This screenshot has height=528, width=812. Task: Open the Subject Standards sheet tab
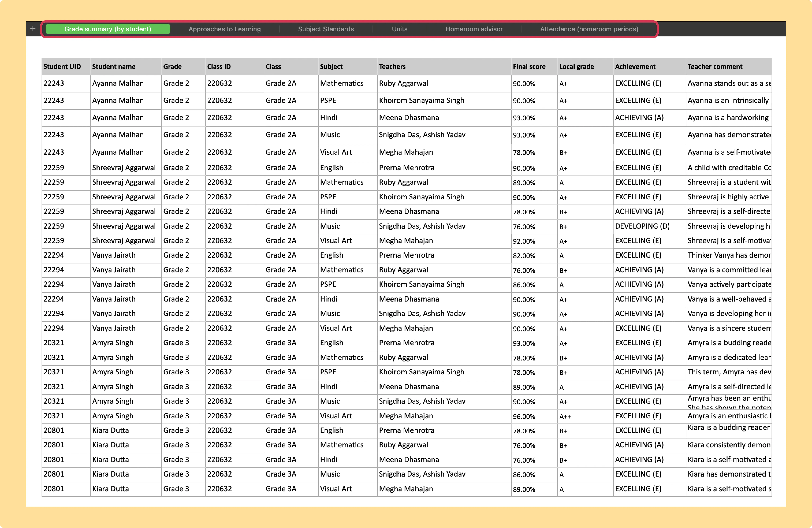click(x=326, y=29)
